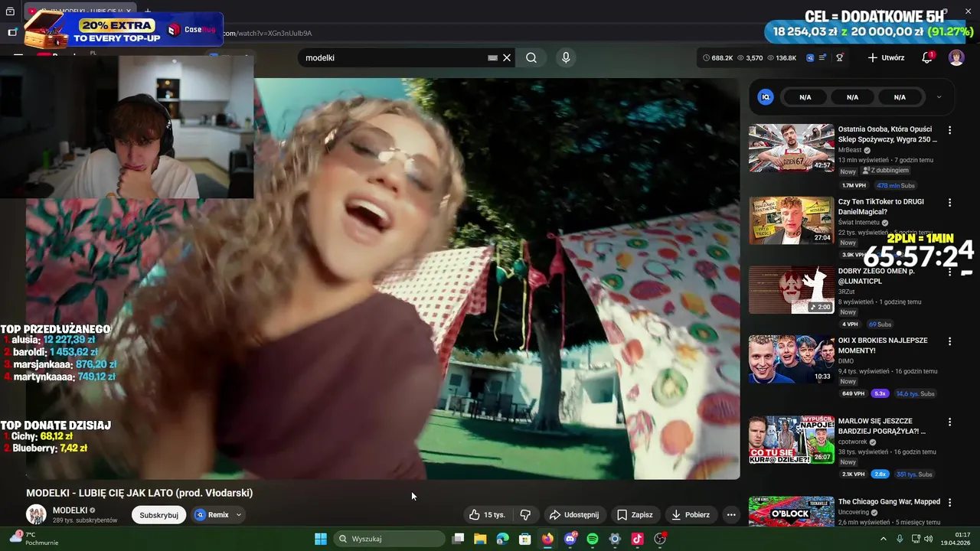This screenshot has width=980, height=551.
Task: Click the magnifier search button
Action: [x=531, y=57]
